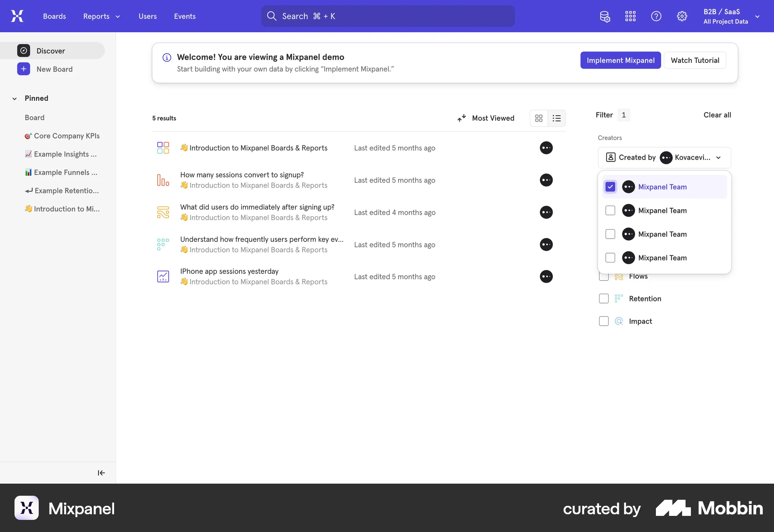Open What did users do after signing up report
The image size is (774, 532).
(x=257, y=207)
